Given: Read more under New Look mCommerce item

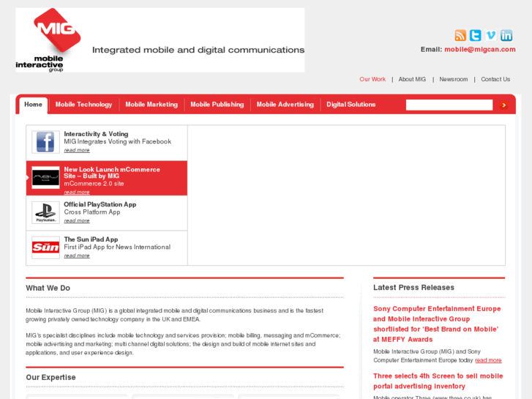Looking at the screenshot, I should click(x=77, y=193).
